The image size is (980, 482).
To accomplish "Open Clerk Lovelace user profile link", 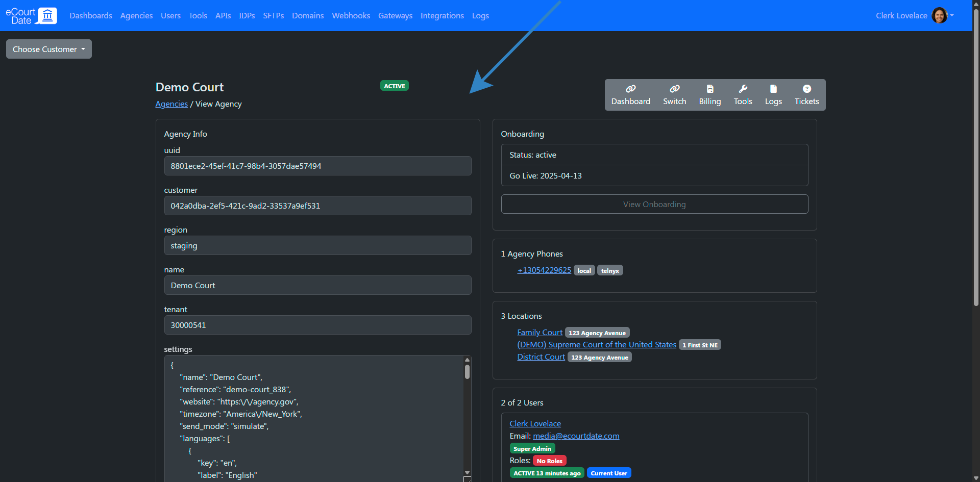I will click(535, 424).
